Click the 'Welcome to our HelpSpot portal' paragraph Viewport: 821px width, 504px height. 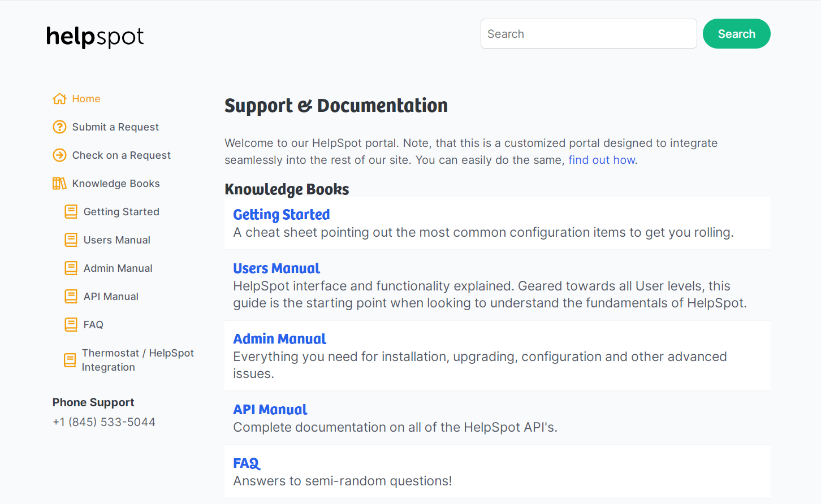(471, 151)
